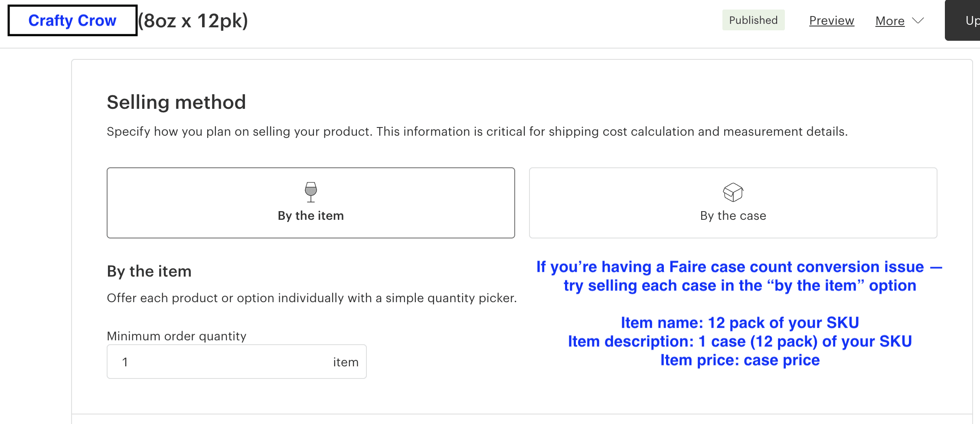Viewport: 980px width, 424px height.
Task: Click the "Selling method" section heading
Action: click(x=176, y=102)
